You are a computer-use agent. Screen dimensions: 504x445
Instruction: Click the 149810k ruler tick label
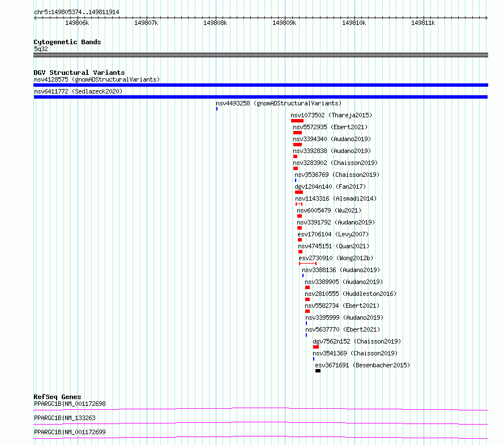tap(354, 23)
